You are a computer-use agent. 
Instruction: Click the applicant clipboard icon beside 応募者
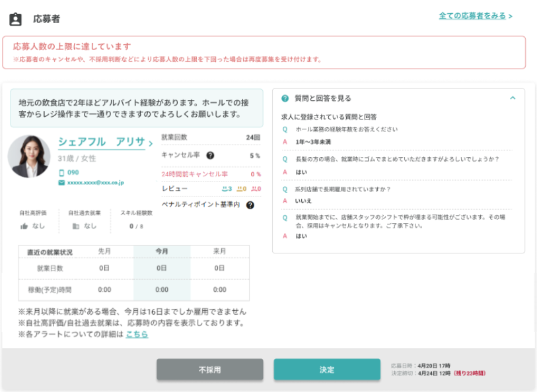coord(15,19)
